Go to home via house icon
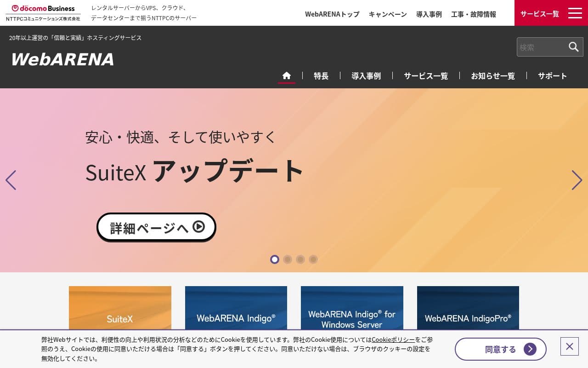This screenshot has width=588, height=368. pos(287,76)
